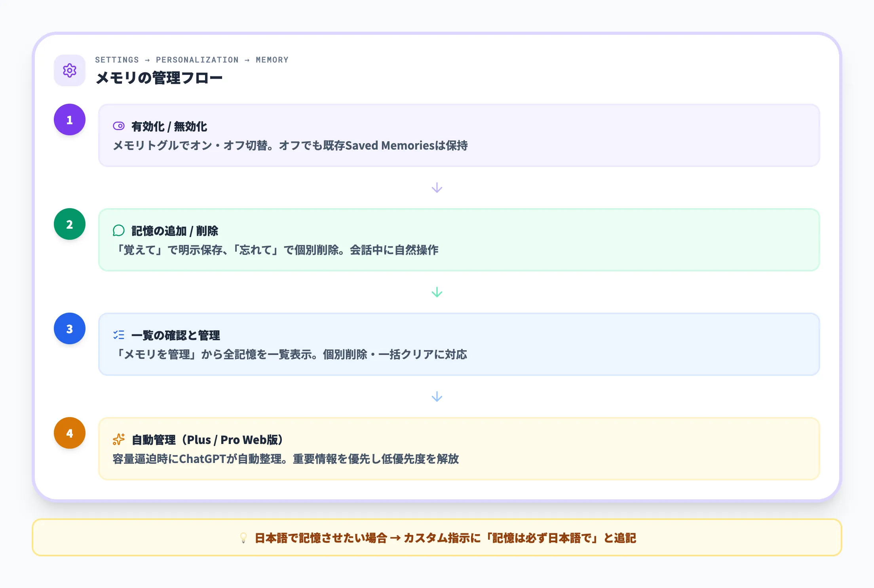
Task: Click the green arrow below 記憶の追加 card
Action: click(437, 292)
